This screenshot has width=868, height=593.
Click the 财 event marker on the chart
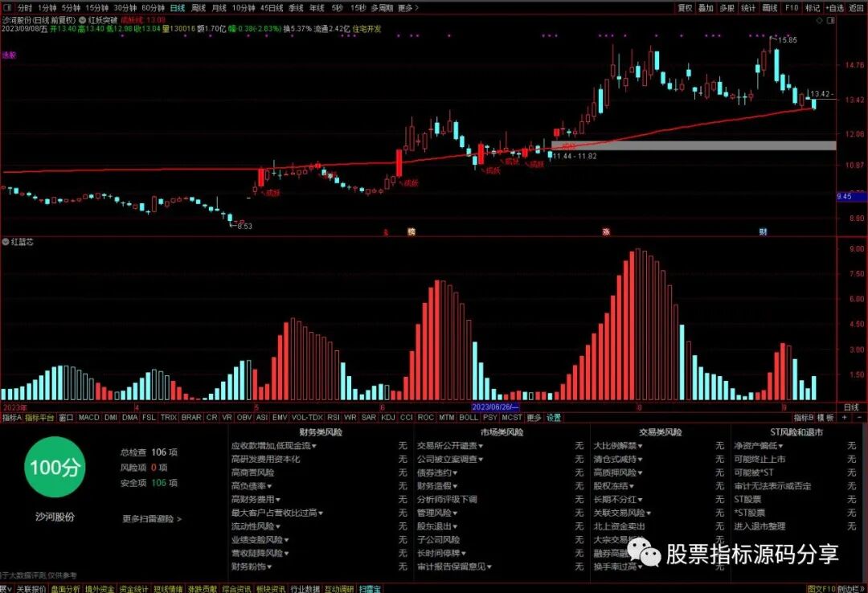(x=764, y=231)
